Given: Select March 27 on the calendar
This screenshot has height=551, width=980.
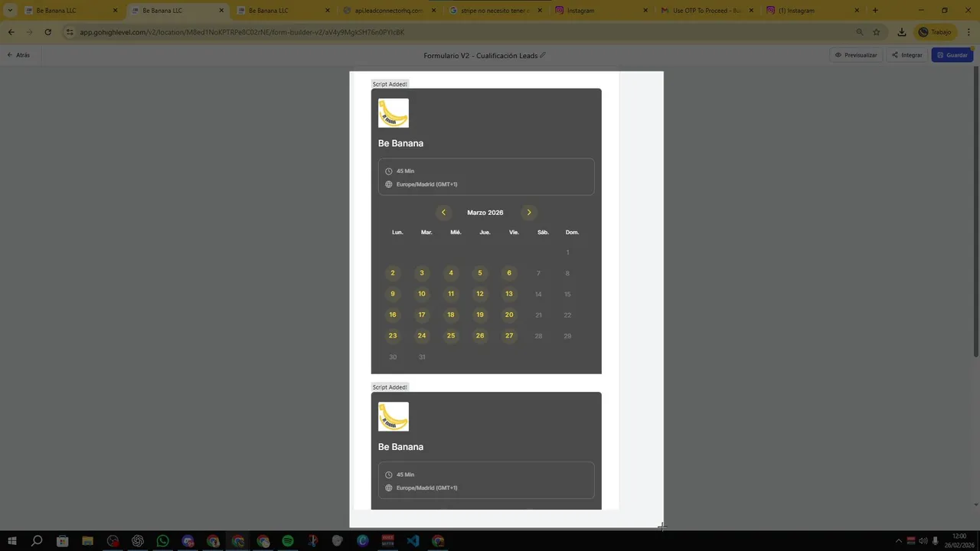Looking at the screenshot, I should coord(509,336).
